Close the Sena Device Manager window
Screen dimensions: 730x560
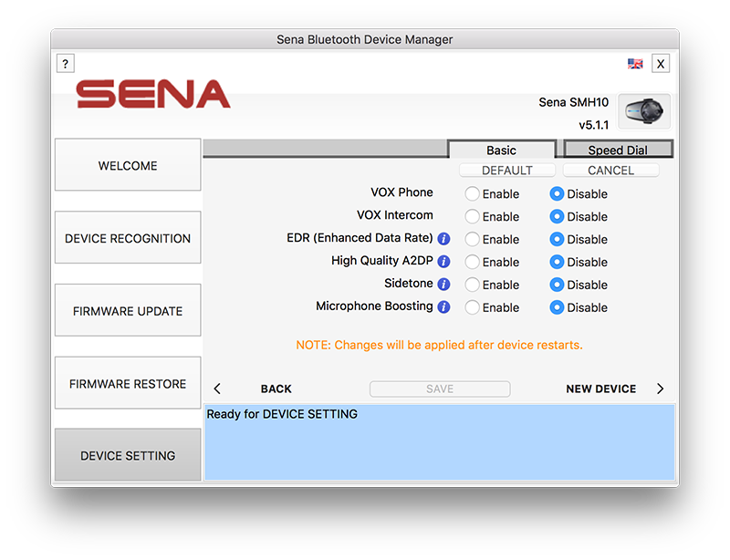point(661,64)
